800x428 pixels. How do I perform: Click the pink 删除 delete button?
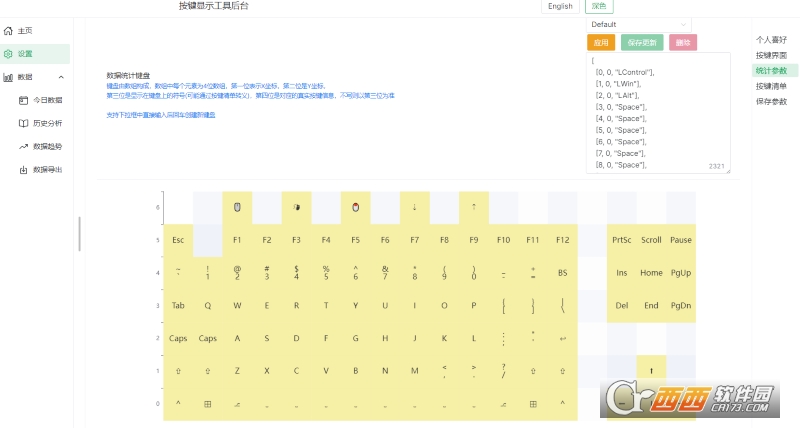(x=683, y=42)
